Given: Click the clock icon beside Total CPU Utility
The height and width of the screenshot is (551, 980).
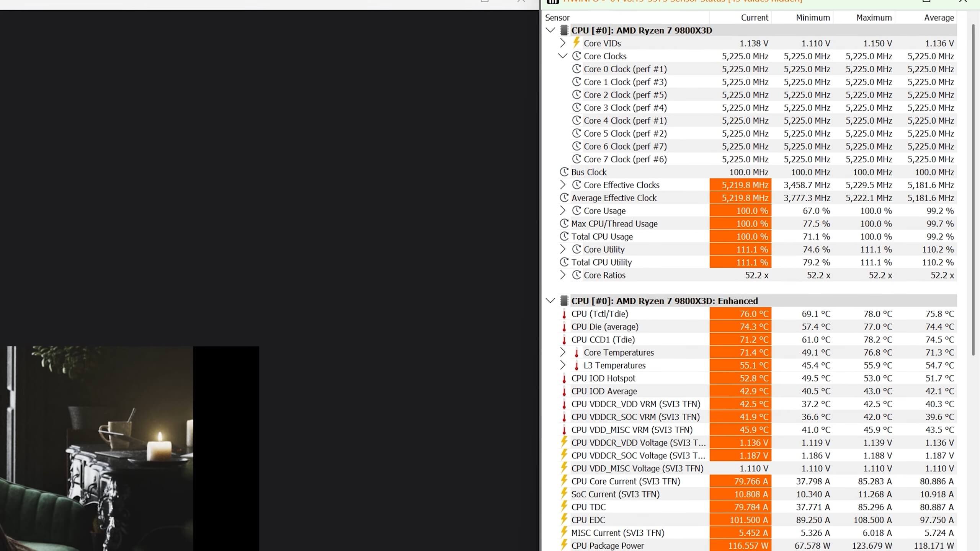Looking at the screenshot, I should click(564, 262).
